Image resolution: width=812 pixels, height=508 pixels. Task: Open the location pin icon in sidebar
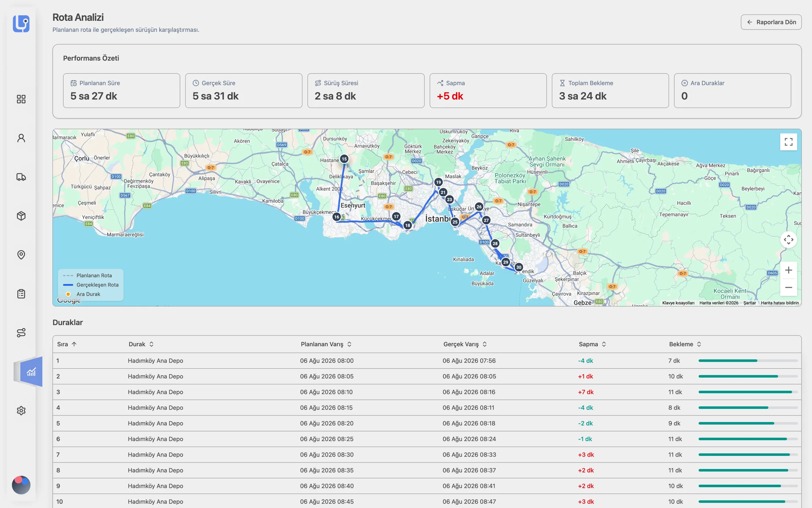[x=21, y=255]
